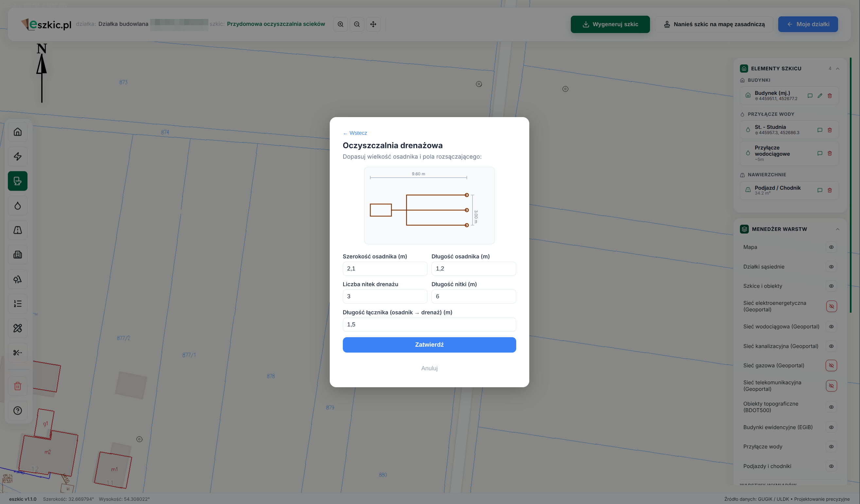Click Długość nitki input field

[x=474, y=297]
